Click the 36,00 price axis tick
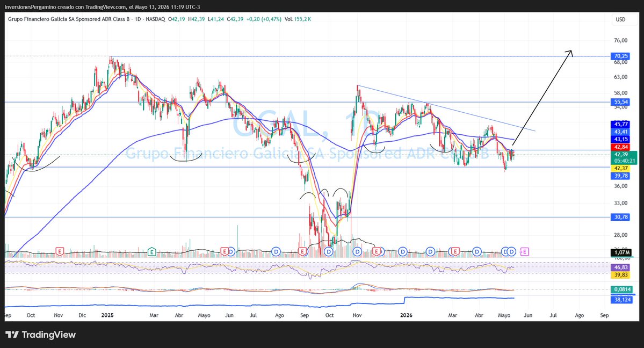Viewport: 644px width, 348px height. [620, 186]
